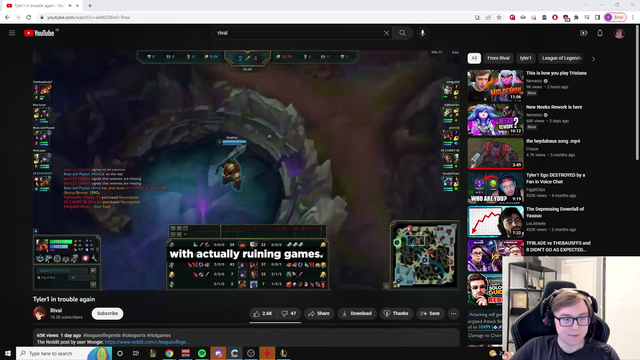Like the video with thumbs up
The height and width of the screenshot is (360, 640).
coord(262,313)
